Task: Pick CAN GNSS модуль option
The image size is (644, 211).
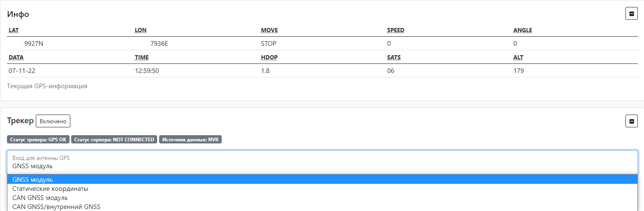Action: [x=40, y=198]
